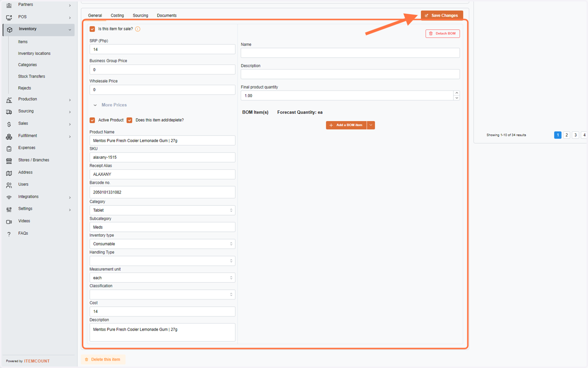The width and height of the screenshot is (588, 368).
Task: Toggle Does this item add/deplete checkbox
Action: click(x=130, y=120)
